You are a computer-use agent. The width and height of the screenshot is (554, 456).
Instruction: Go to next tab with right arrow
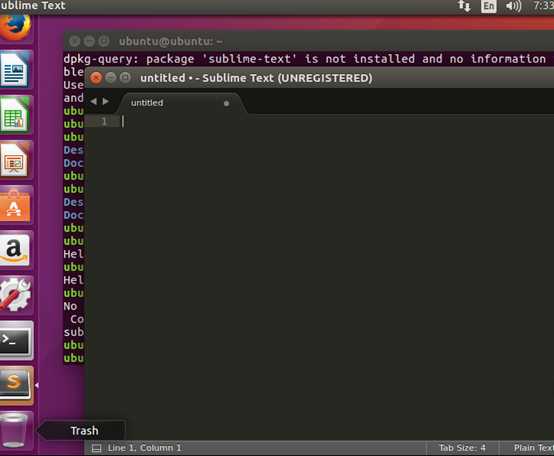point(105,101)
